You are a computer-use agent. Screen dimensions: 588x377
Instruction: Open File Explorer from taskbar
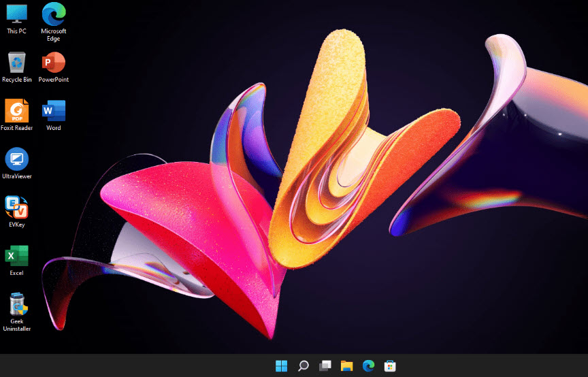(347, 365)
